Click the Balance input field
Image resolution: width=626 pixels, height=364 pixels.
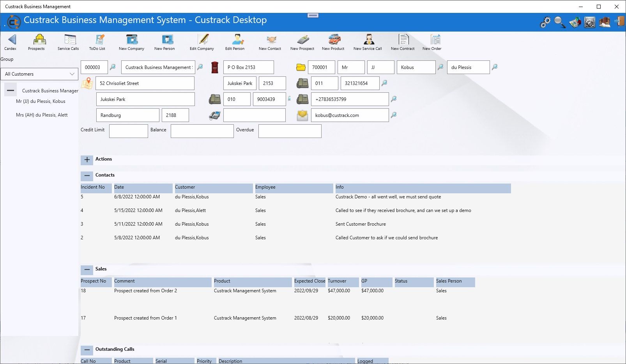202,131
